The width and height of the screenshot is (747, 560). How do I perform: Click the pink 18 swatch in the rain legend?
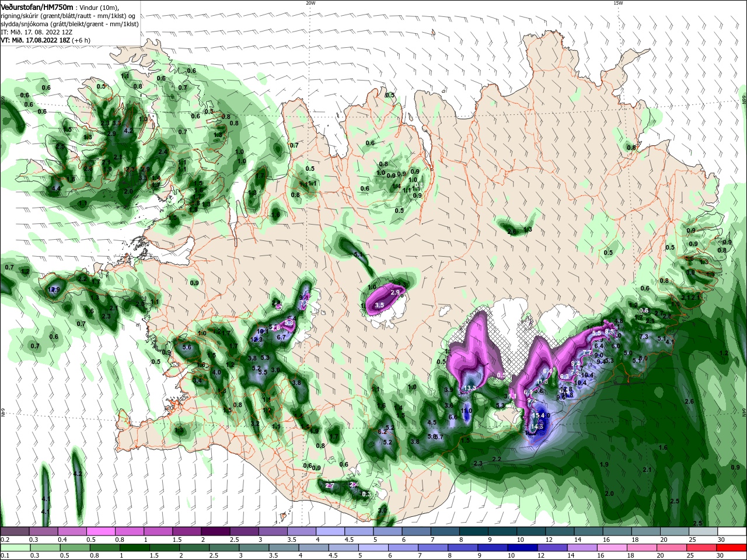641,548
